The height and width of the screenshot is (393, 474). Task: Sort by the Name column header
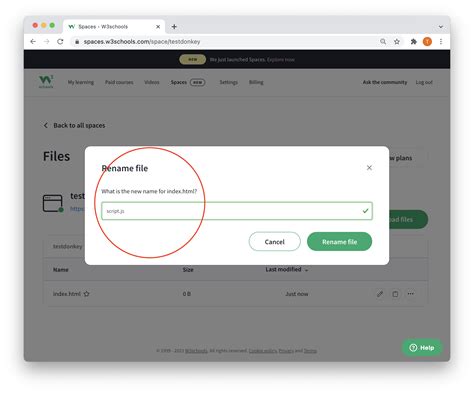[61, 270]
